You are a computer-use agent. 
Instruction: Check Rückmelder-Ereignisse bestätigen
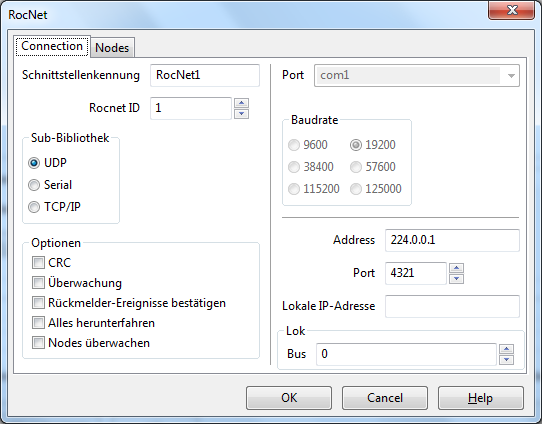(x=129, y=303)
